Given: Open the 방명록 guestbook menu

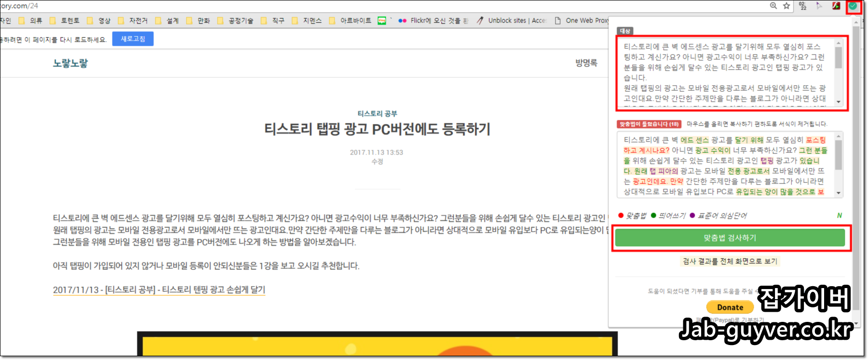Looking at the screenshot, I should 586,63.
